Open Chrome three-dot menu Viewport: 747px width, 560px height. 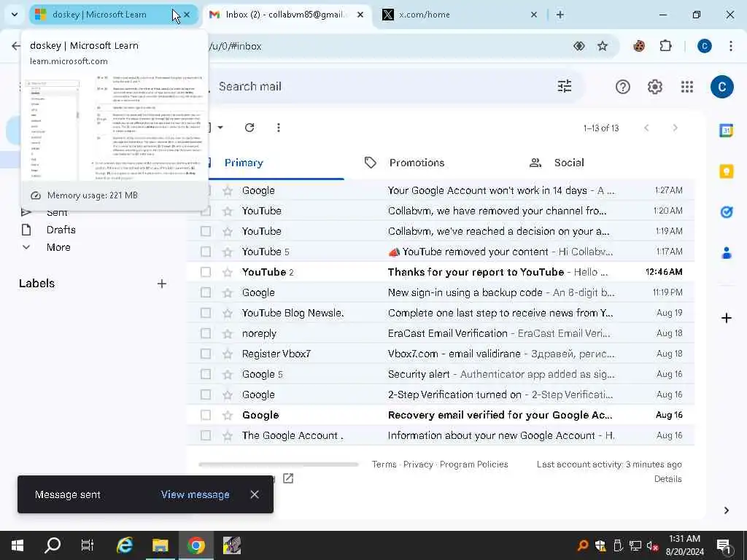tap(730, 46)
